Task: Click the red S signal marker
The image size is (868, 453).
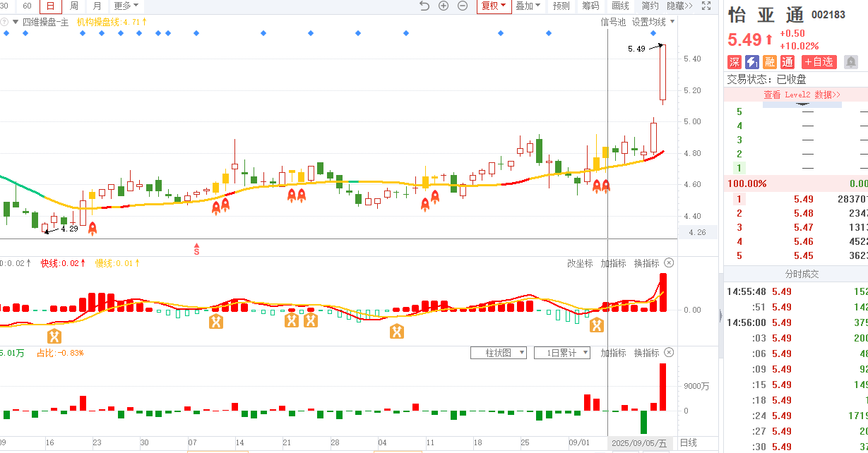Action: click(x=197, y=248)
